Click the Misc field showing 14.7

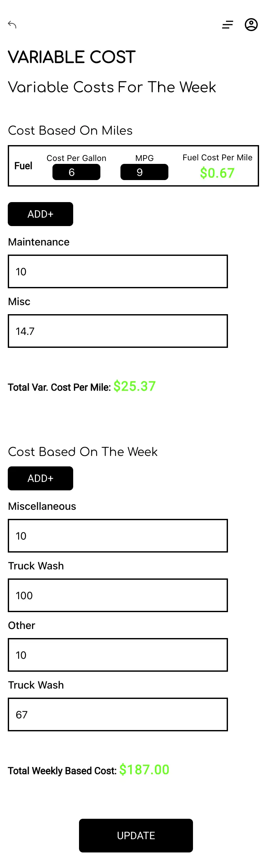click(118, 331)
